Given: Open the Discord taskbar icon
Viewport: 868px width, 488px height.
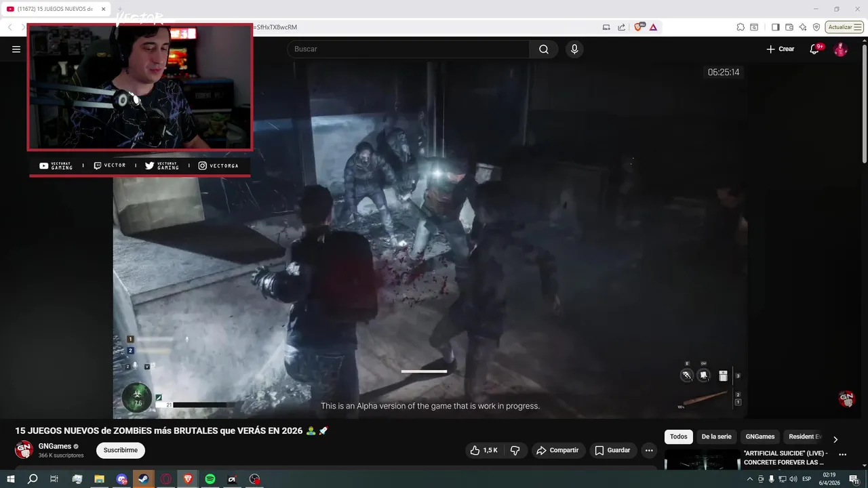Looking at the screenshot, I should click(x=121, y=479).
